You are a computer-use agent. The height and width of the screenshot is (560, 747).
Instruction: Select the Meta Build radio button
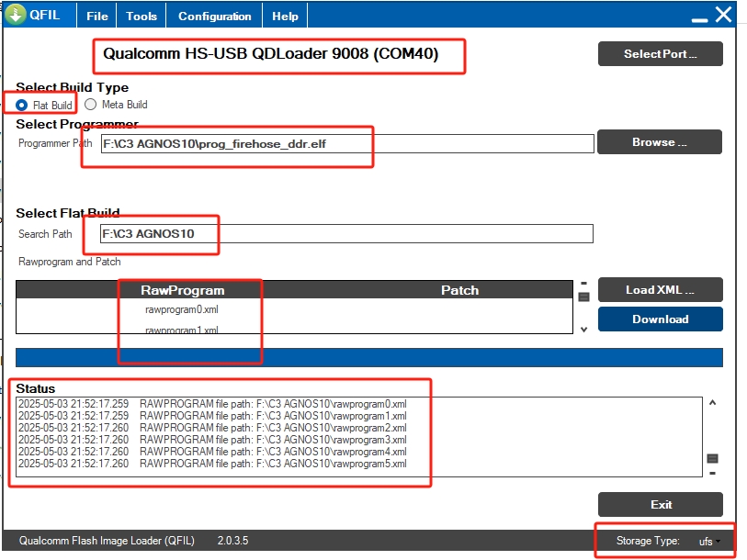tap(91, 105)
